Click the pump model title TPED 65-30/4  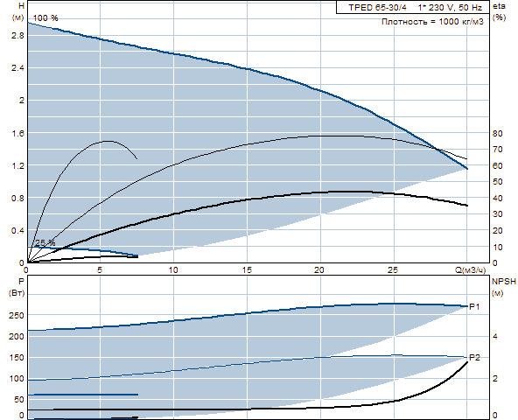(x=377, y=7)
